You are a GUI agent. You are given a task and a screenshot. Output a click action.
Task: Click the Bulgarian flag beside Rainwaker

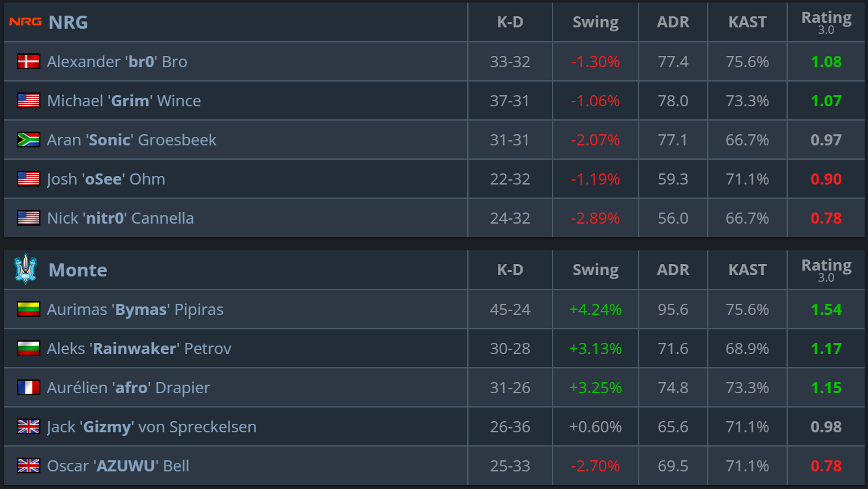tap(29, 349)
